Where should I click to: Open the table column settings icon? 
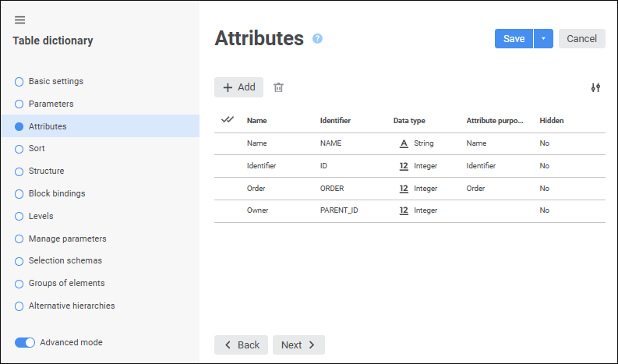[x=595, y=87]
